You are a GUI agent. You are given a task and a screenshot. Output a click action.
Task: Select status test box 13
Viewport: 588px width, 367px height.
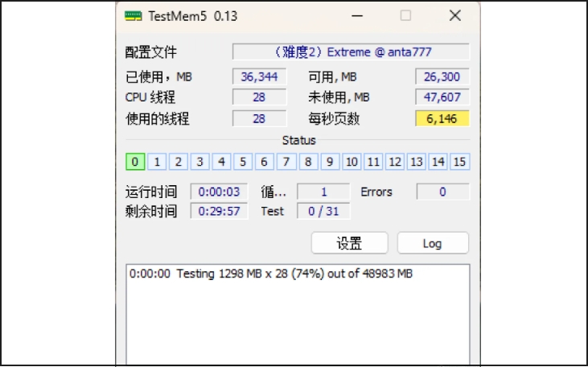click(x=417, y=162)
